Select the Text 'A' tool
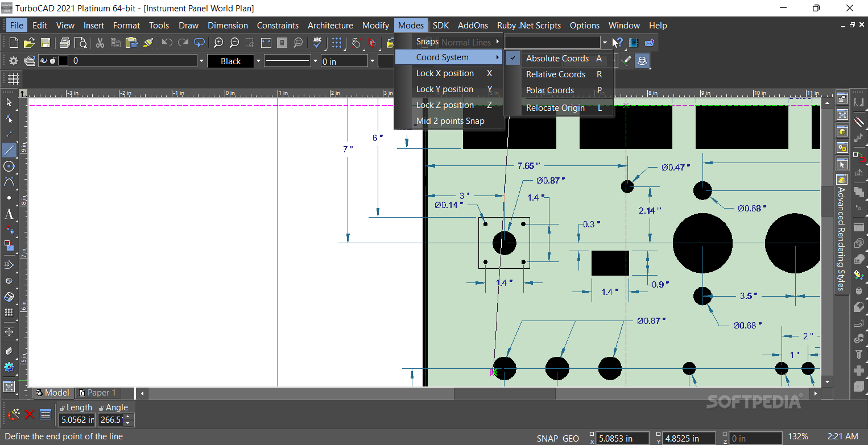 pos(9,214)
